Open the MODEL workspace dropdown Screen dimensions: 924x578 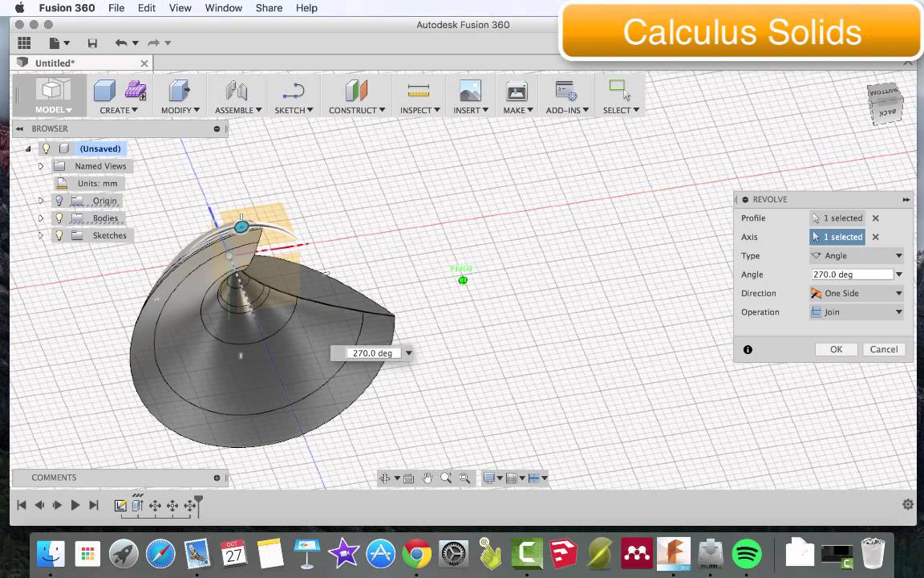pyautogui.click(x=53, y=110)
